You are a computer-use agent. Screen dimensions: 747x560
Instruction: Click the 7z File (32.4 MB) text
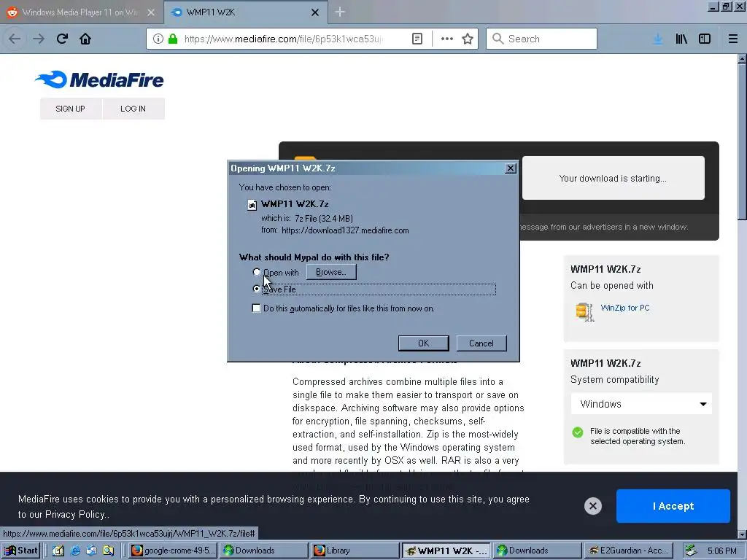pyautogui.click(x=323, y=219)
